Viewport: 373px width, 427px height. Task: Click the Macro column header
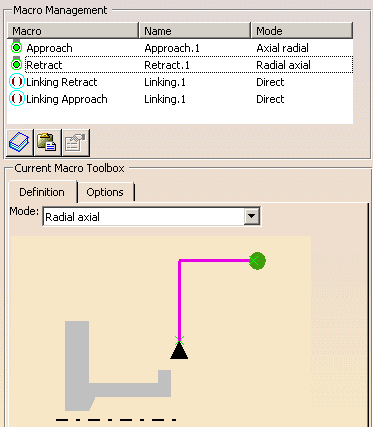(73, 31)
